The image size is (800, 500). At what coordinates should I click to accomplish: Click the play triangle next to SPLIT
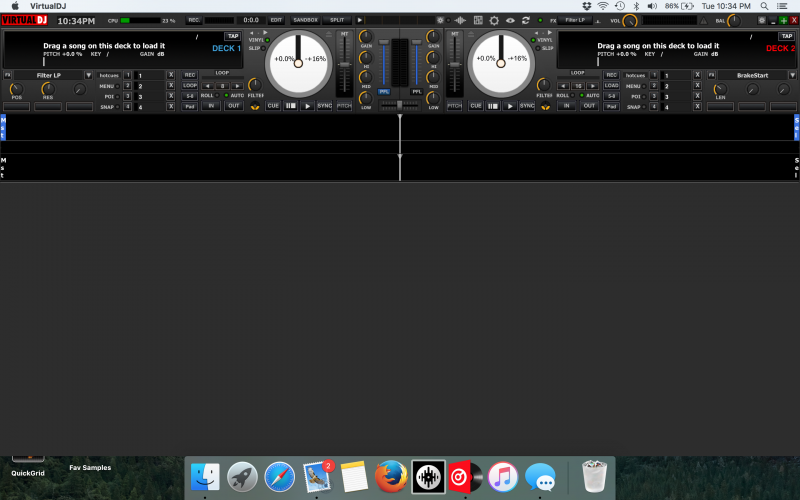[360, 20]
